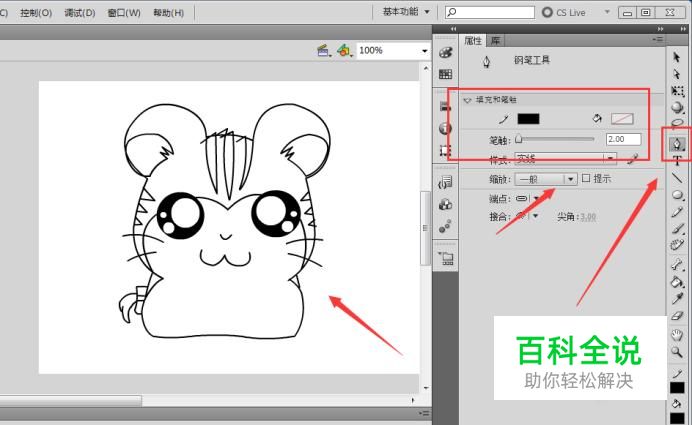This screenshot has height=425, width=692.
Task: Select the Pencil tool
Action: coord(677,211)
